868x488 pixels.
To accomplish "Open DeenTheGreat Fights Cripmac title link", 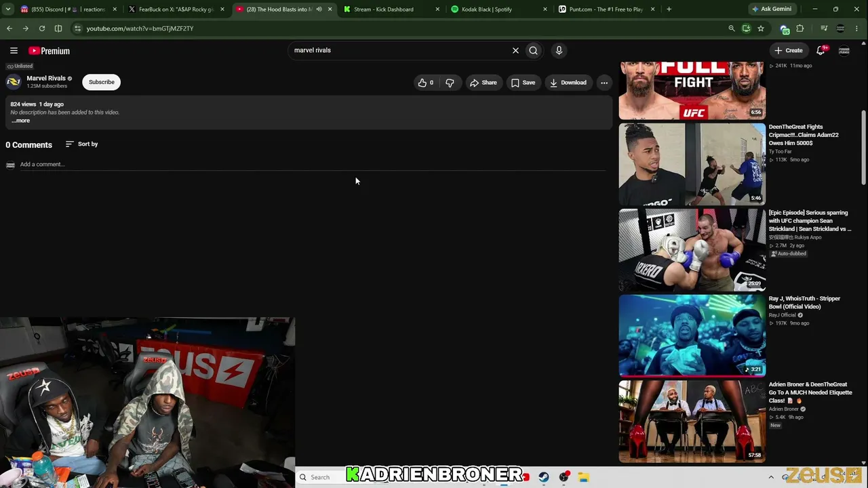I will (x=804, y=135).
